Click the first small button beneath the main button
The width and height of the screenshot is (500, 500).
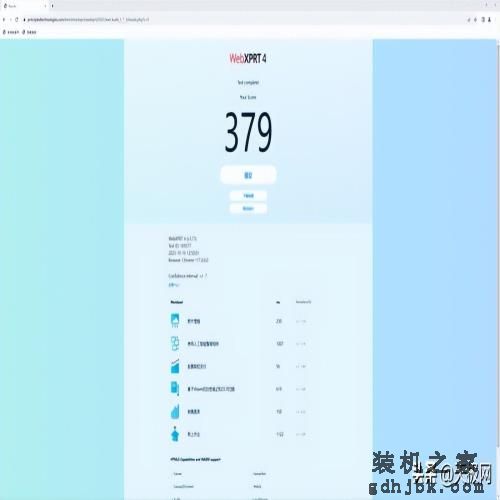click(x=248, y=196)
